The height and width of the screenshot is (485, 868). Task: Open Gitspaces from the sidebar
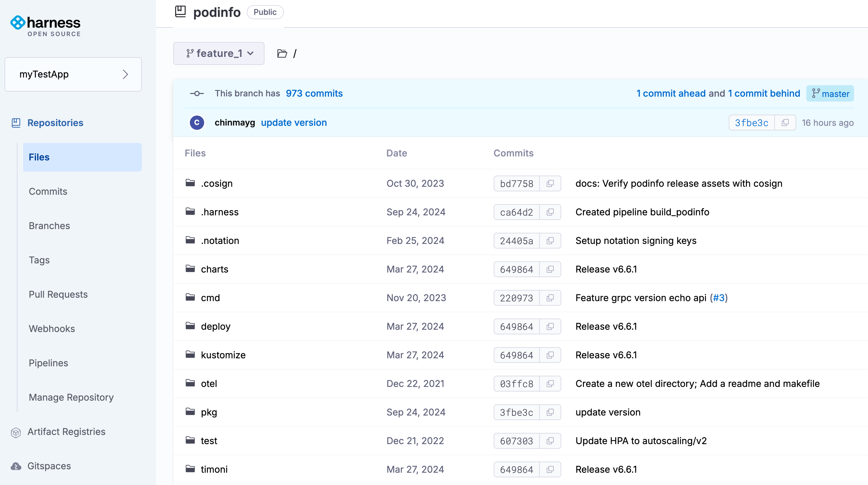click(49, 466)
